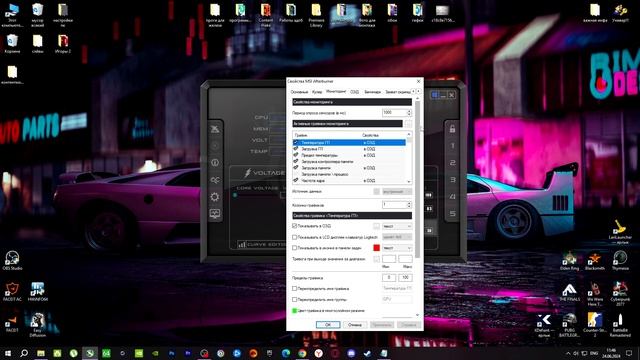The height and width of the screenshot is (360, 640).
Task: Click the 'Отмена' cancel button
Action: [355, 325]
